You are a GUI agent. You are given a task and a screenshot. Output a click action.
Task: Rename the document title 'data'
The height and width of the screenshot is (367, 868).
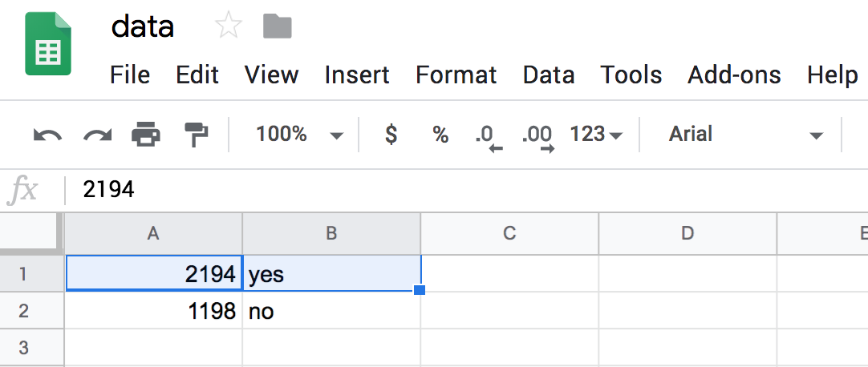tap(143, 27)
